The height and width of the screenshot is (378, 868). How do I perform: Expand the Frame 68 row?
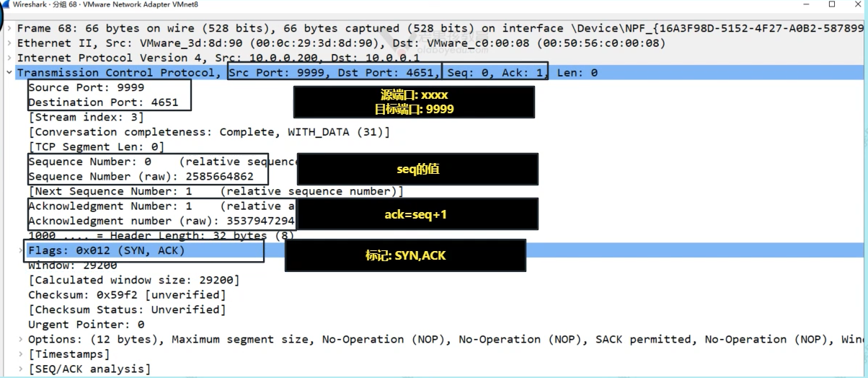click(9, 28)
